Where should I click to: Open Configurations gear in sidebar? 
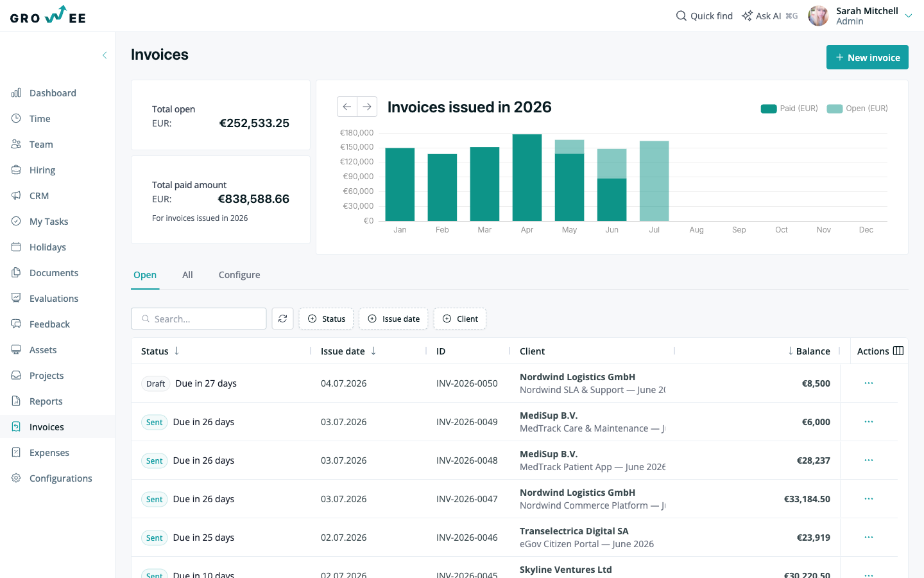coord(16,478)
